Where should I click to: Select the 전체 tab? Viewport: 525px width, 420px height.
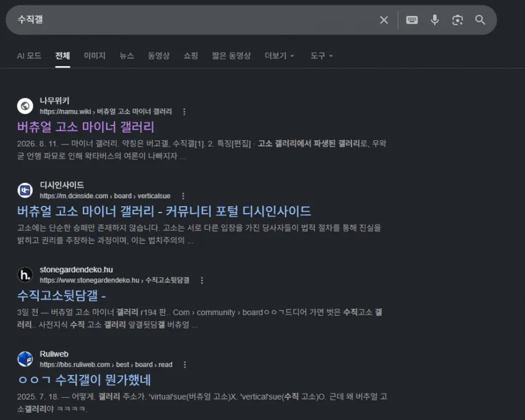(x=62, y=56)
